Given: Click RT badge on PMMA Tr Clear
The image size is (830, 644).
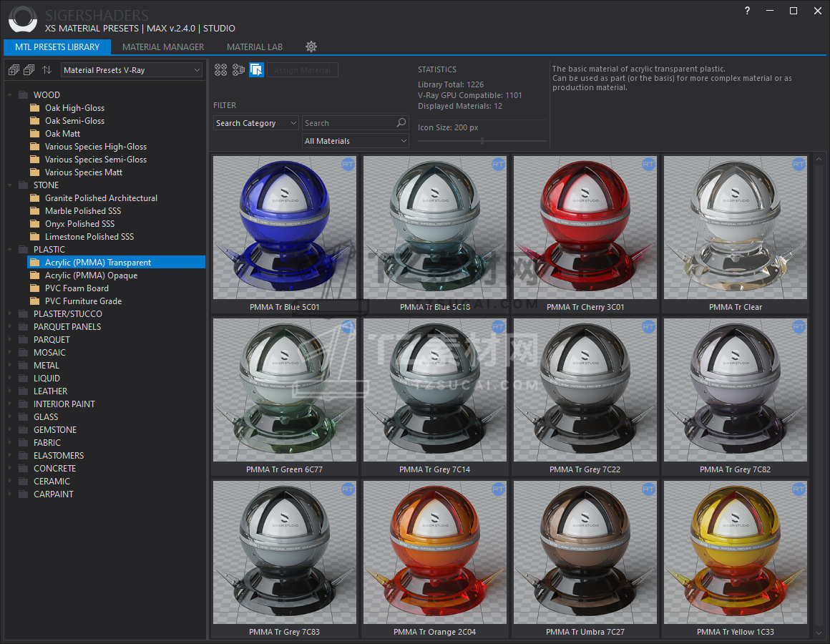Looking at the screenshot, I should [799, 165].
